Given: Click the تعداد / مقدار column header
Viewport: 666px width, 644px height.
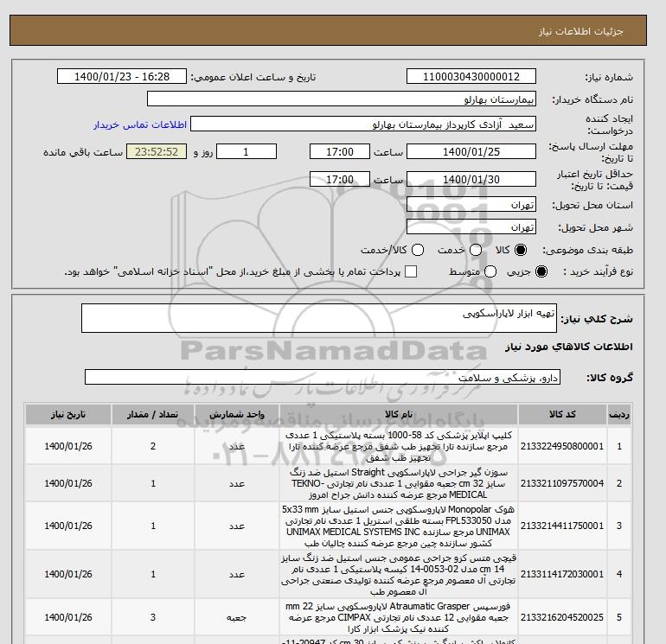Looking at the screenshot, I should coord(153,414).
